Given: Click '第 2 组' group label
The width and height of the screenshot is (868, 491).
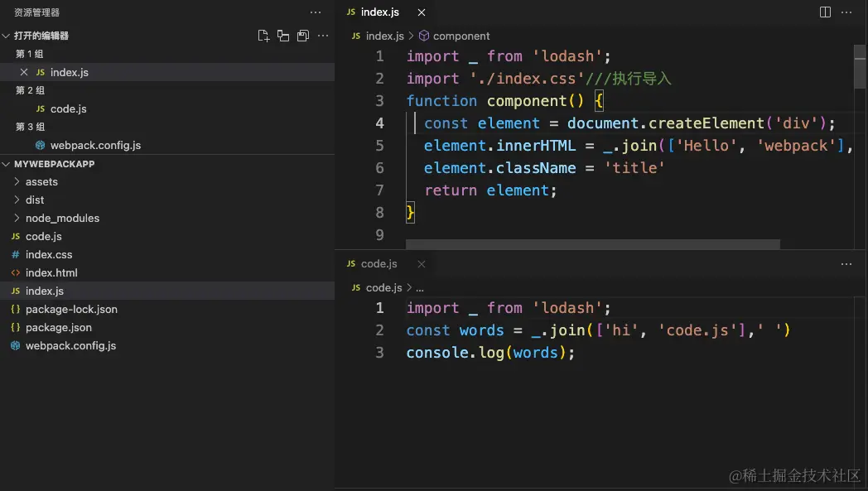Looking at the screenshot, I should point(30,90).
